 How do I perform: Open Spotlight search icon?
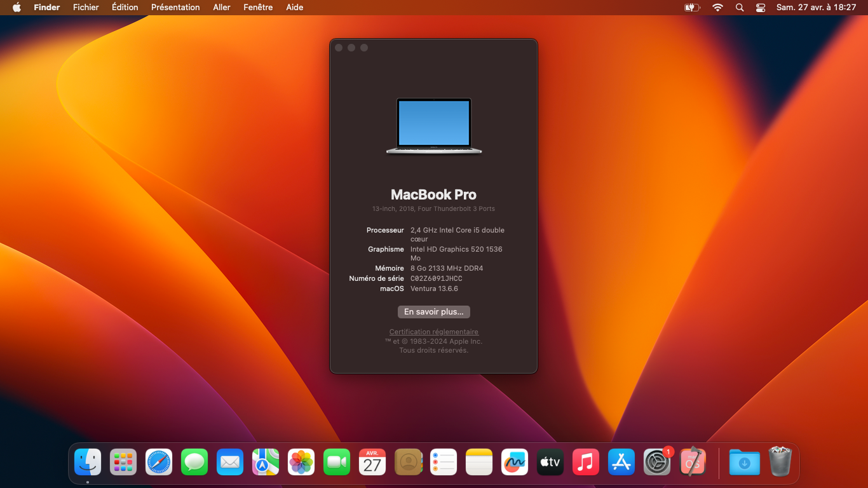coord(739,8)
